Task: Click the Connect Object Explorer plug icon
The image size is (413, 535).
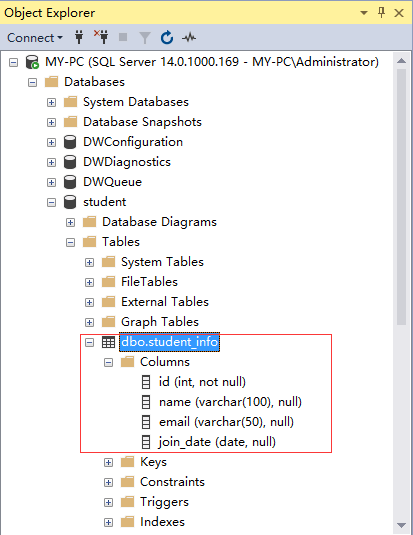Action: tap(79, 37)
